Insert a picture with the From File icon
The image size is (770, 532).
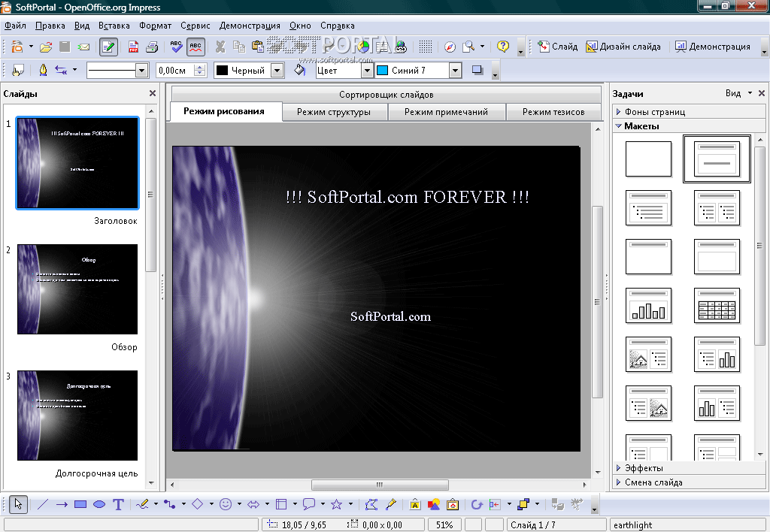pos(434,504)
